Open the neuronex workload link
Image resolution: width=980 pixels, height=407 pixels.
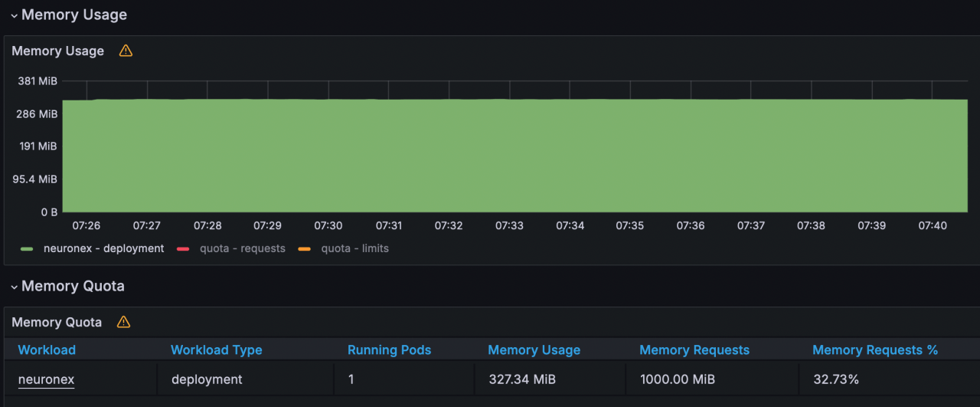click(x=46, y=379)
